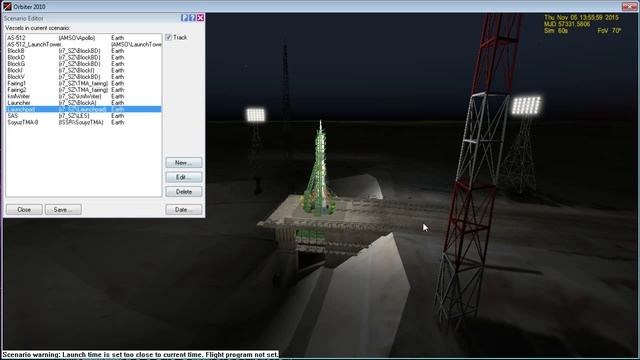Image resolution: width=640 pixels, height=360 pixels.
Task: Select the highlighted Launchpad vessel row
Action: tap(84, 109)
